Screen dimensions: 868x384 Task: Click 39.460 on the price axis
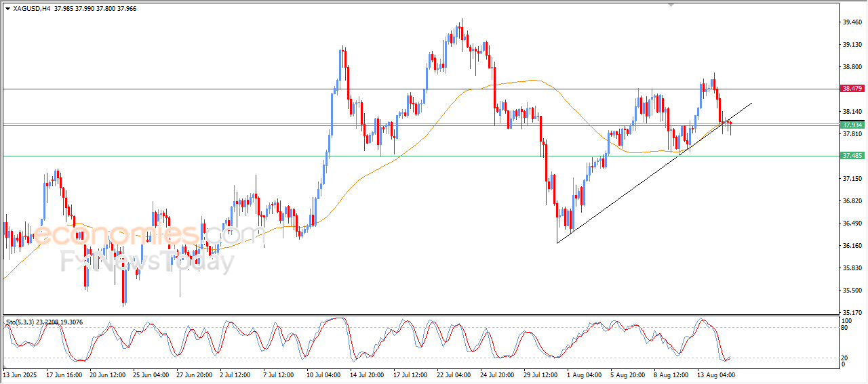click(x=853, y=22)
